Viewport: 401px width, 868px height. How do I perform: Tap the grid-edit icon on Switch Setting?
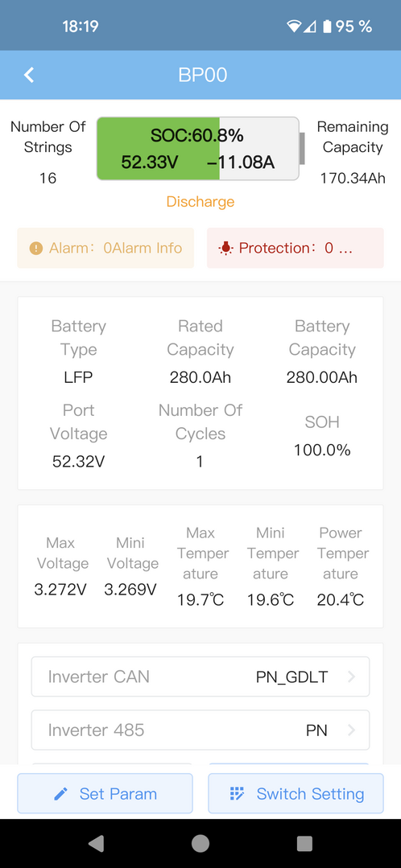(x=237, y=794)
